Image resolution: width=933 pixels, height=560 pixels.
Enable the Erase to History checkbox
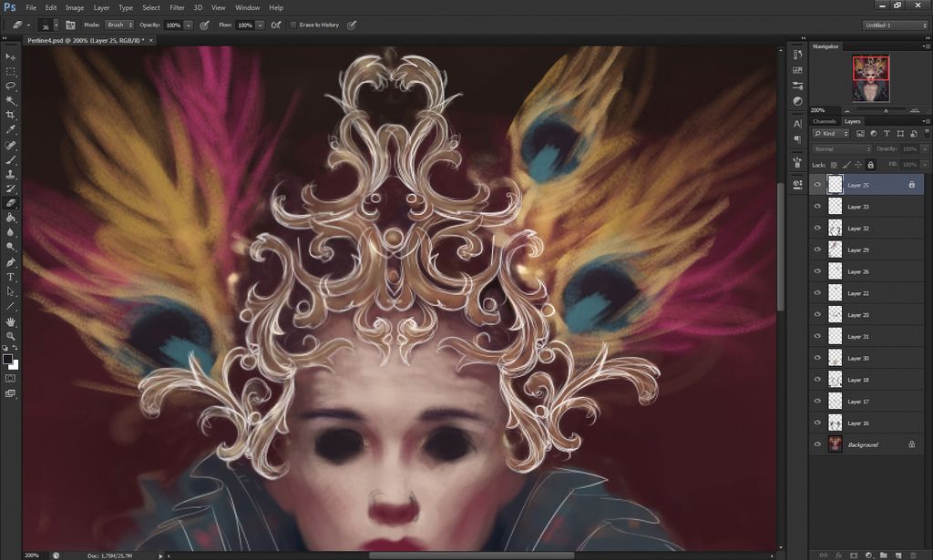pyautogui.click(x=293, y=25)
